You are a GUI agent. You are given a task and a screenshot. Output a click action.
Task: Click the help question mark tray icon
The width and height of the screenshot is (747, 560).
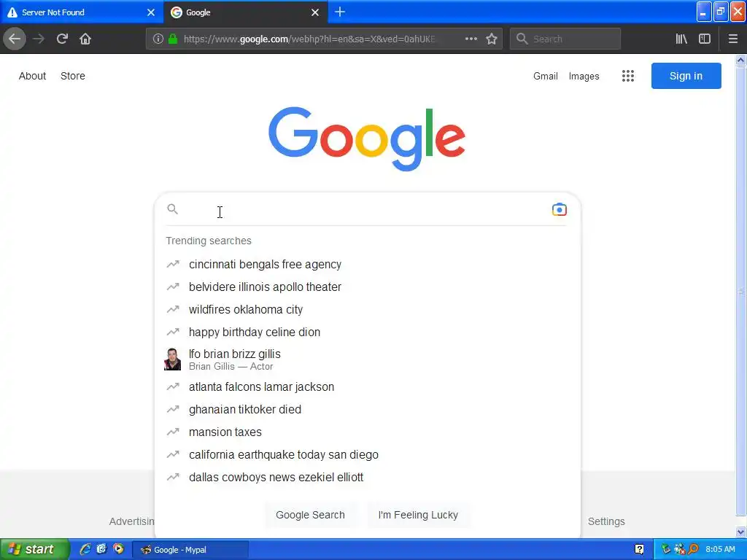point(639,550)
